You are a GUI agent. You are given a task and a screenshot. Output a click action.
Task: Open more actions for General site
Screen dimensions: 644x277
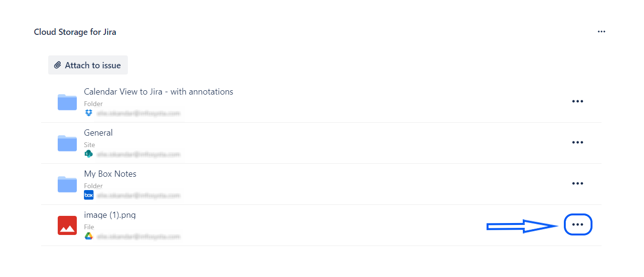[577, 142]
